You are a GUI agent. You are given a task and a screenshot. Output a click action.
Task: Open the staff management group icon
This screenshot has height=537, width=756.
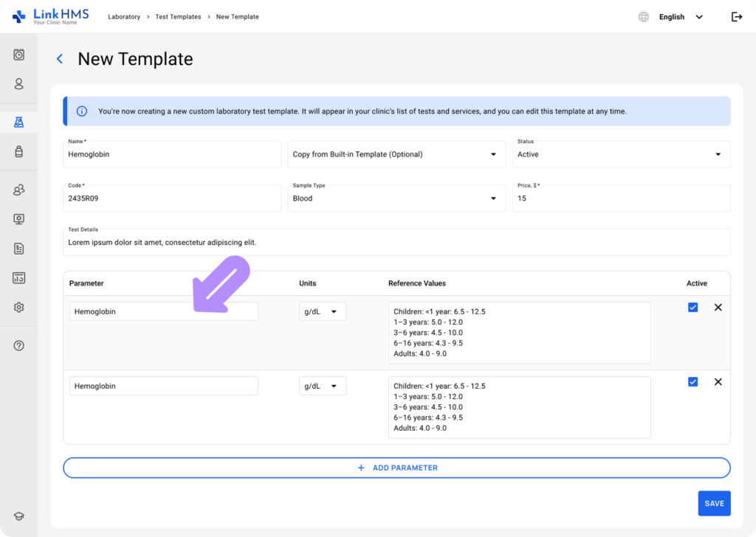coord(18,190)
